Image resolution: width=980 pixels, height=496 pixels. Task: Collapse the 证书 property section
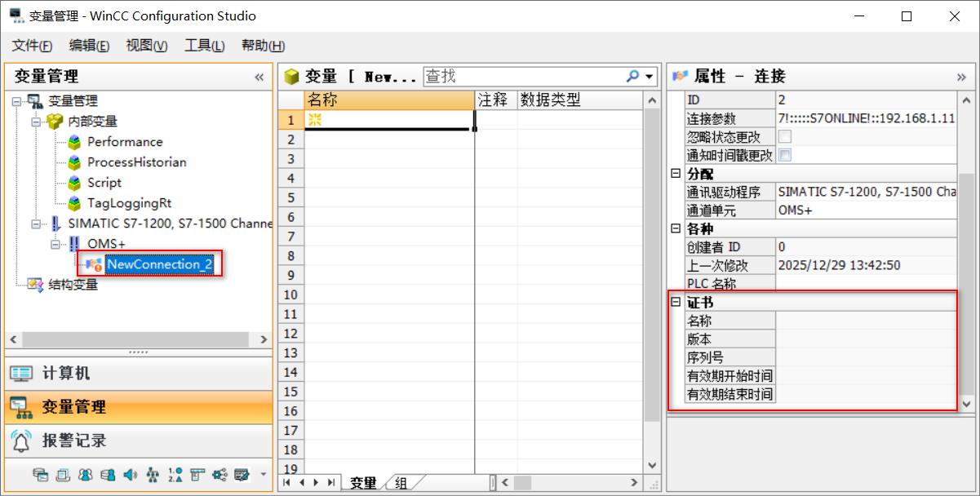pyautogui.click(x=676, y=301)
